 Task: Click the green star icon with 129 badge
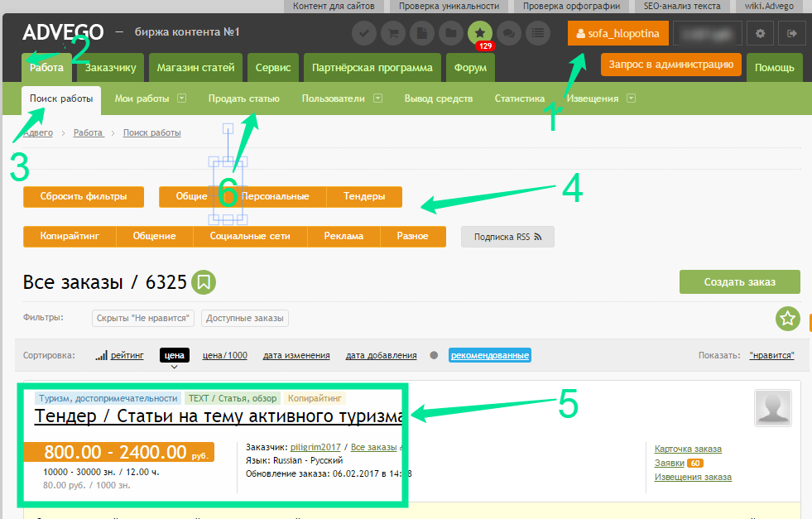(480, 34)
